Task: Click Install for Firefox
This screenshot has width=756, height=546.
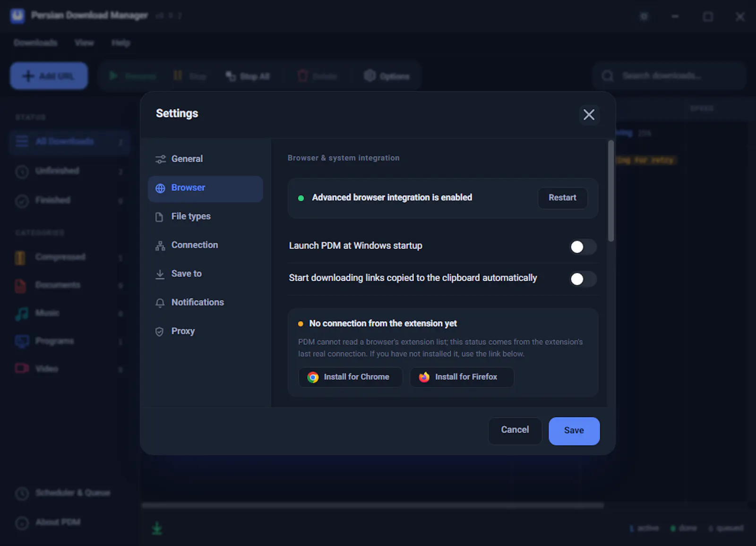Action: (x=462, y=377)
